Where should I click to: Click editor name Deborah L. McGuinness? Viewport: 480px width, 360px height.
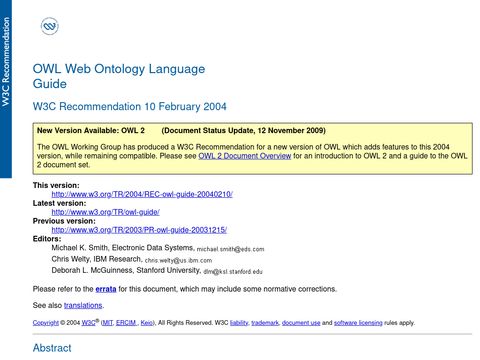pos(92,270)
